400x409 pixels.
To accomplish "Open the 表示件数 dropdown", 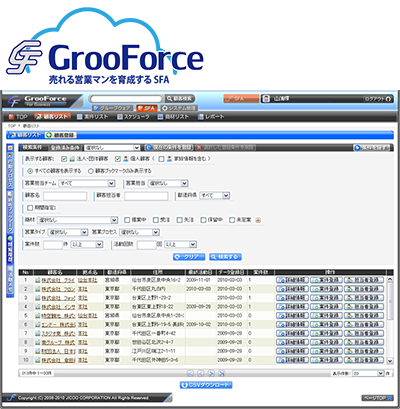I will (368, 373).
